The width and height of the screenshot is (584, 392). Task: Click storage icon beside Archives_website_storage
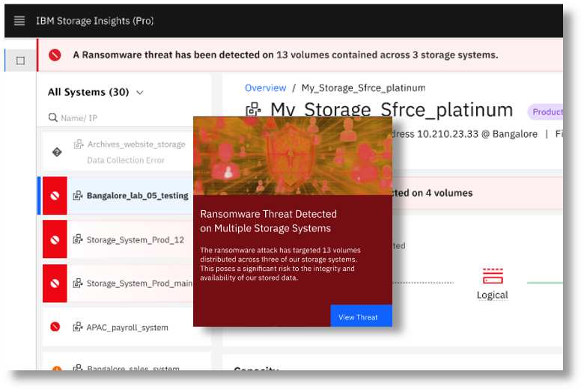78,144
